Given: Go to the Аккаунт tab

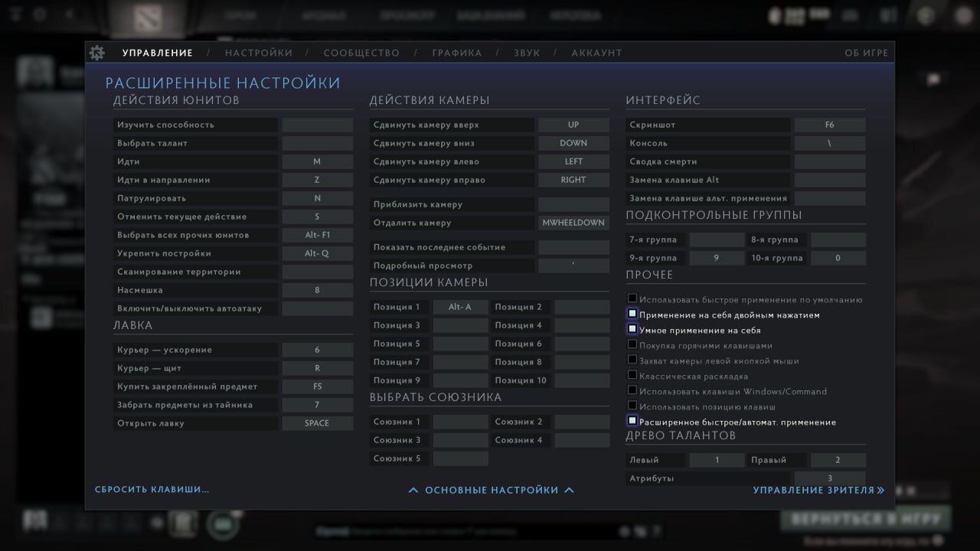Looking at the screenshot, I should click(x=596, y=53).
